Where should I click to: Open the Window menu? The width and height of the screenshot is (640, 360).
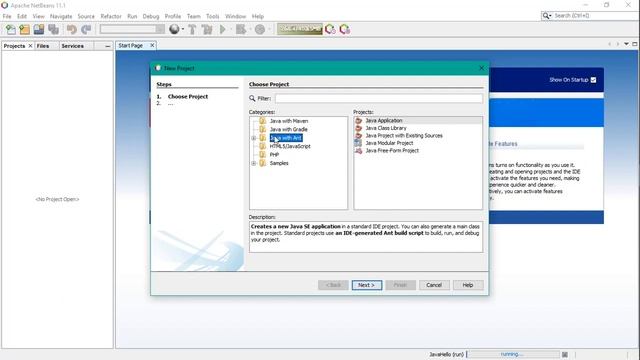(236, 16)
